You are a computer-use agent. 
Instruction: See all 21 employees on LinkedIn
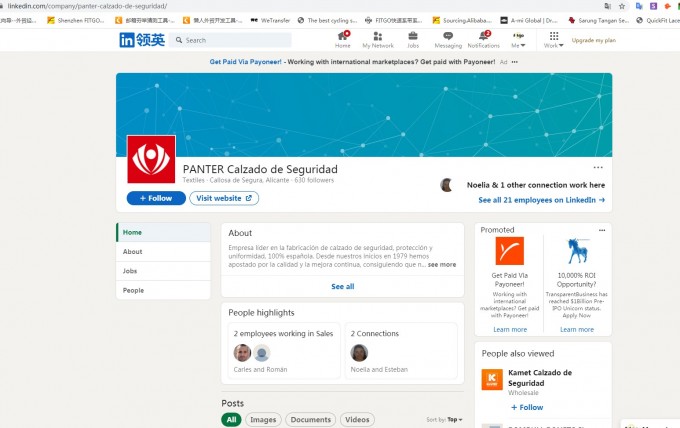tap(541, 200)
